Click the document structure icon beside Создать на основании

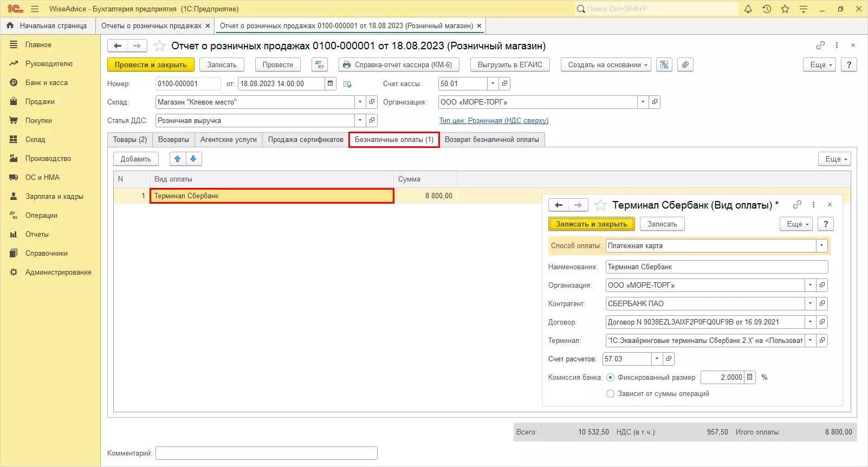tap(664, 65)
